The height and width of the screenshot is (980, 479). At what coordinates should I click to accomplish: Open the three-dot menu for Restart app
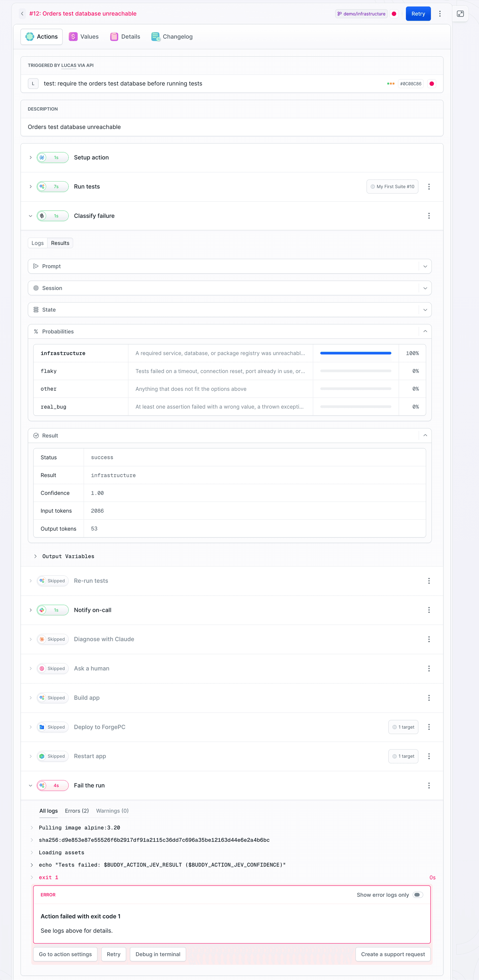click(x=429, y=756)
